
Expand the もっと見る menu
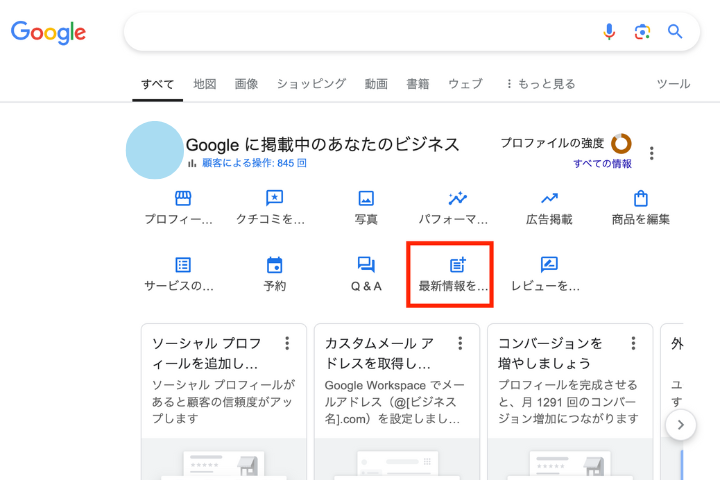(540, 84)
